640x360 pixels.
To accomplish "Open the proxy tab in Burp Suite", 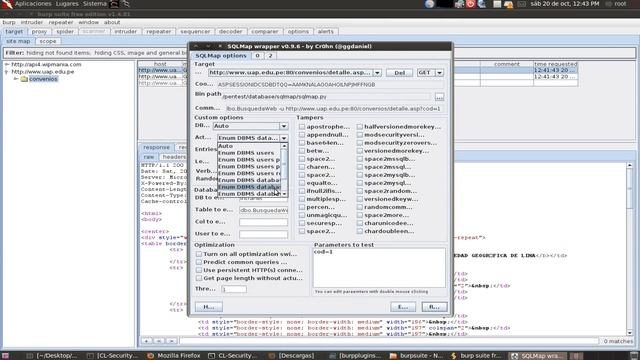I will [x=39, y=31].
